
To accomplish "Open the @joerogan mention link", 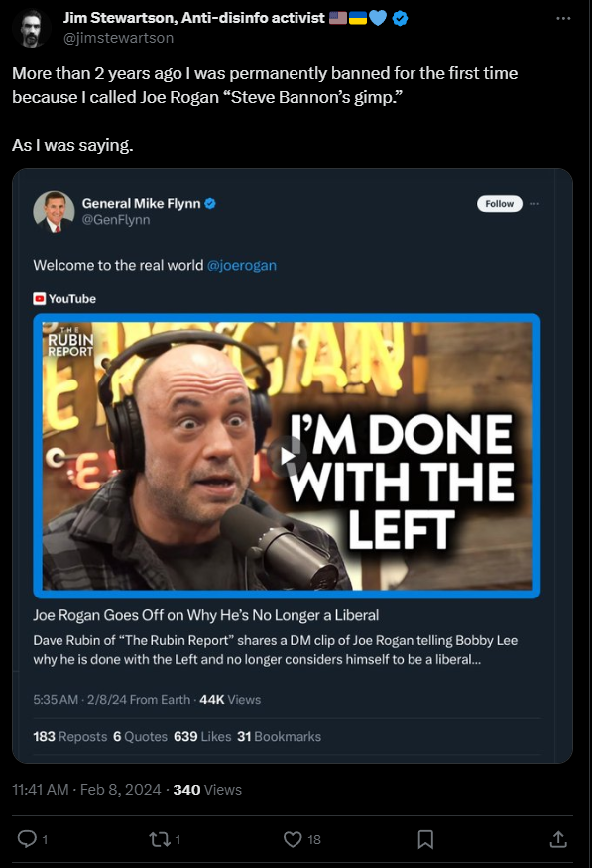I will point(241,266).
